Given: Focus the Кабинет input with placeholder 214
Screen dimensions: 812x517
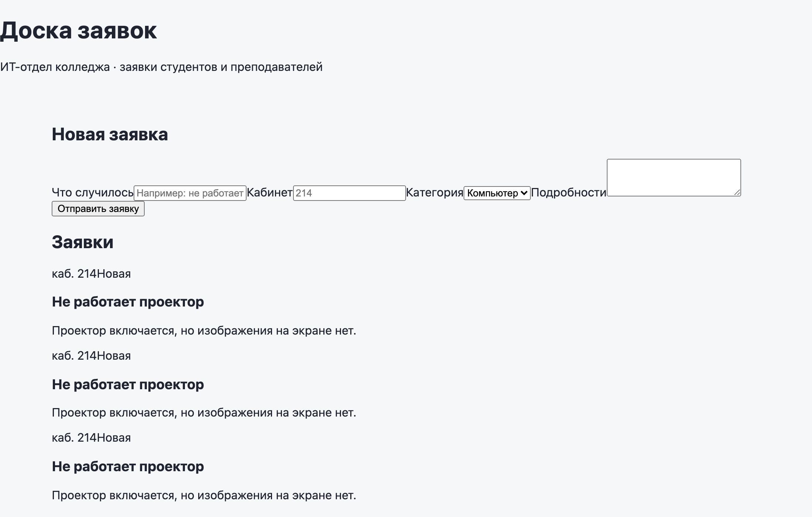Looking at the screenshot, I should coord(349,193).
